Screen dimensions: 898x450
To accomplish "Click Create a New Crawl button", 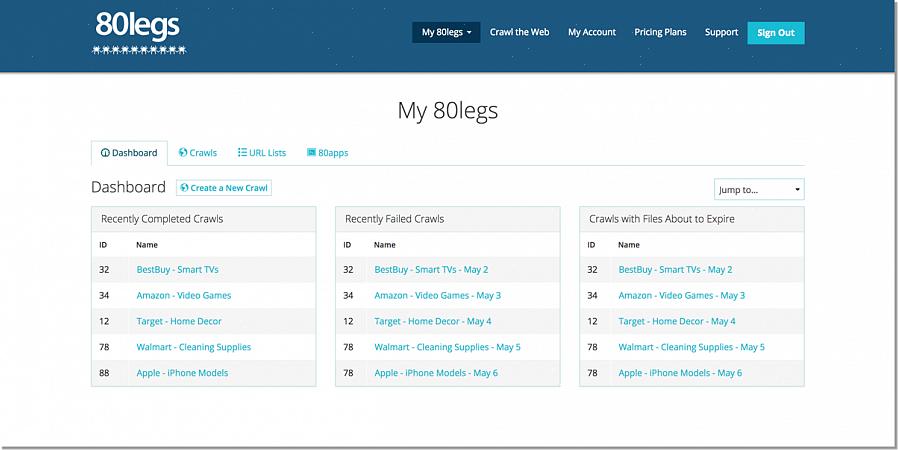I will 224,188.
